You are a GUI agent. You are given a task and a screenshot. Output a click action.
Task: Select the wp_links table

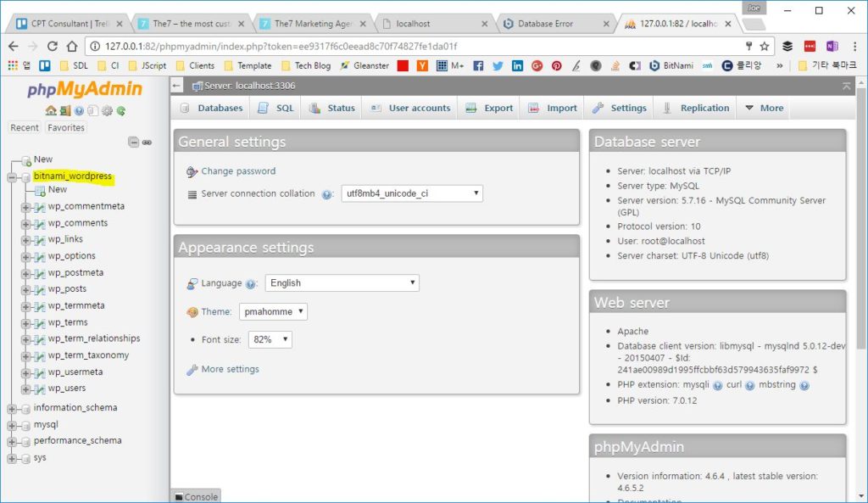(x=65, y=238)
